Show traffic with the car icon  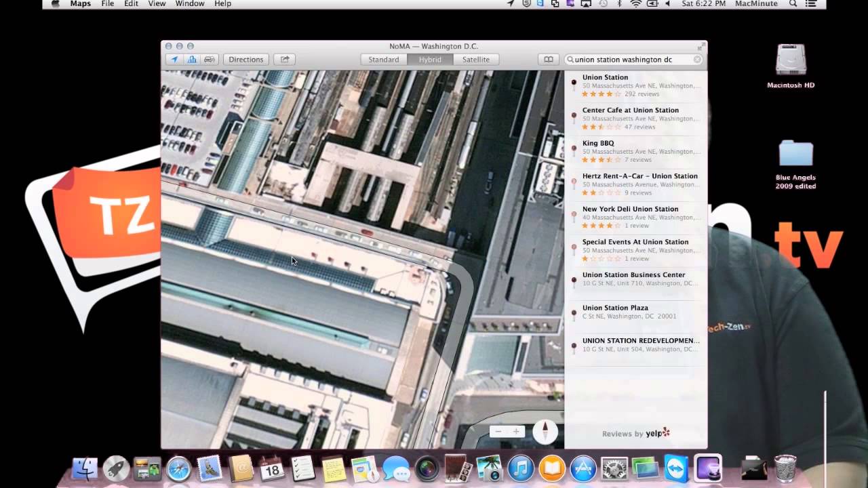click(210, 59)
